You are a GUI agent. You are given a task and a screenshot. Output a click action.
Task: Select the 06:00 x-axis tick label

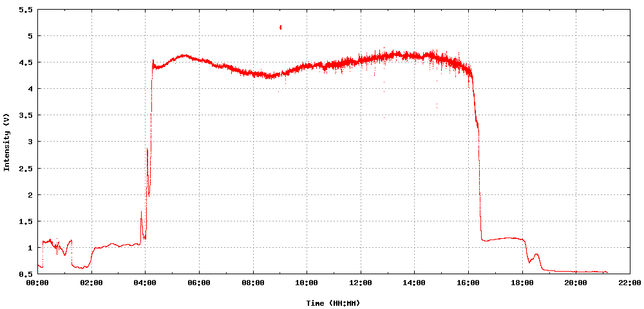click(x=199, y=283)
